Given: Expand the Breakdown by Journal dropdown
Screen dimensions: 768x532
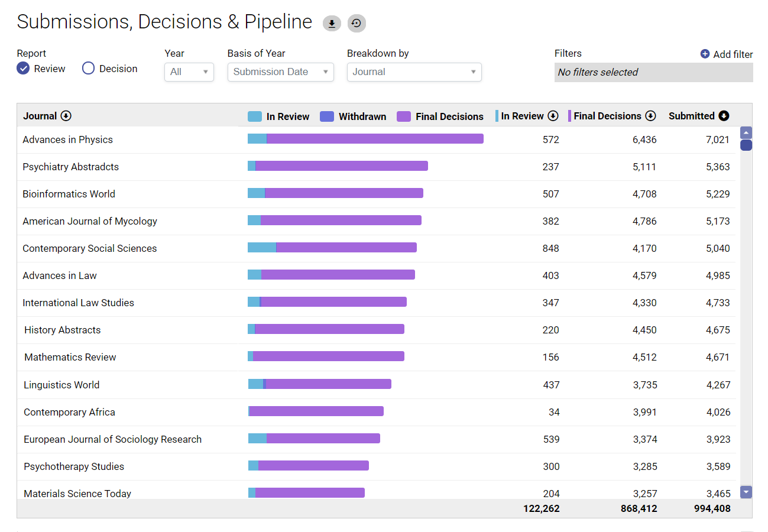Looking at the screenshot, I should [414, 72].
